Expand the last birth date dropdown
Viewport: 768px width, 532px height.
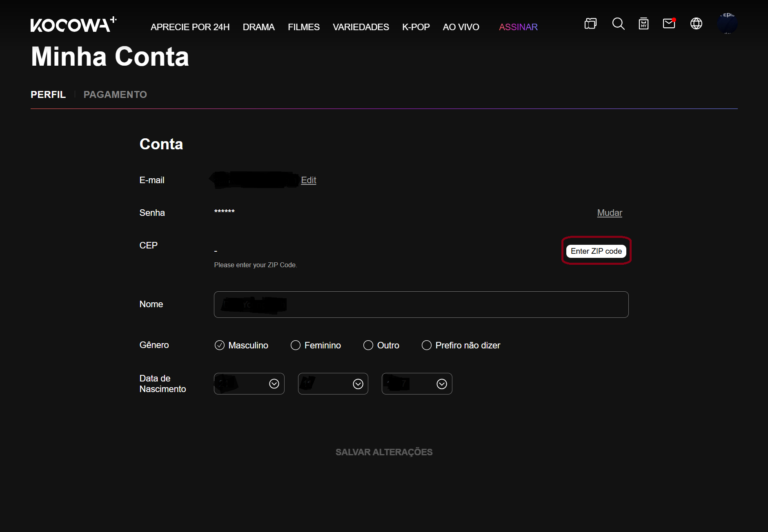click(417, 384)
